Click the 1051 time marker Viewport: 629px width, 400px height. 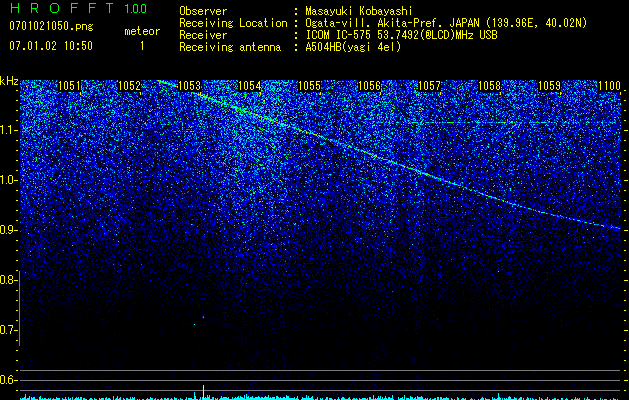tap(69, 86)
